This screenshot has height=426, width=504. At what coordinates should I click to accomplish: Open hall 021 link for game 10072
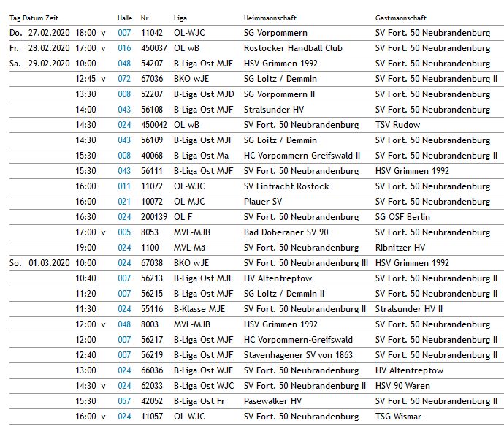click(x=124, y=202)
